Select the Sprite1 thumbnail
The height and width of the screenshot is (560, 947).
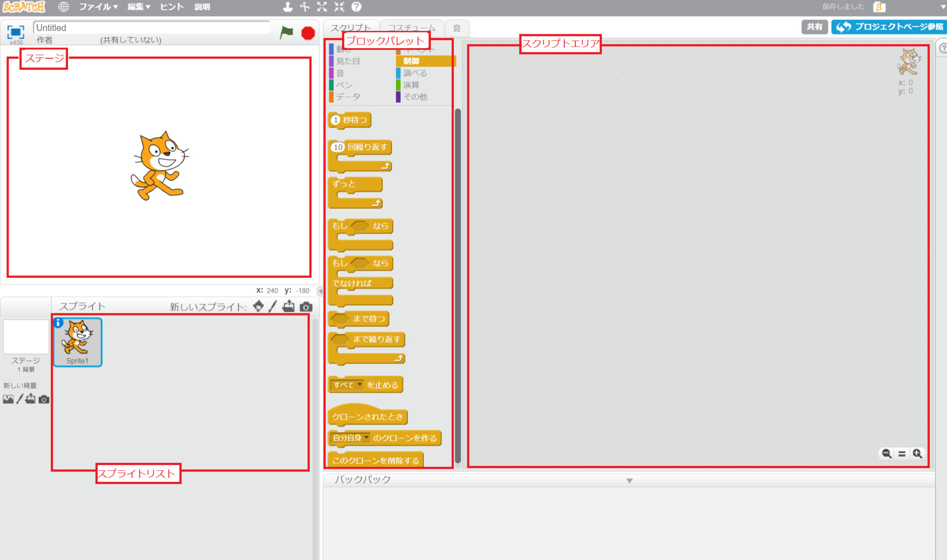tap(78, 342)
